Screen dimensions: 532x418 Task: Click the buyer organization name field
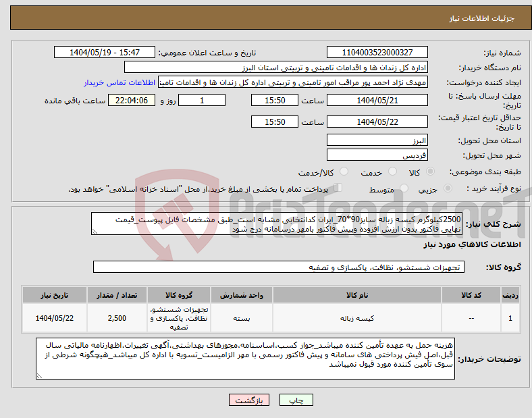click(x=276, y=67)
